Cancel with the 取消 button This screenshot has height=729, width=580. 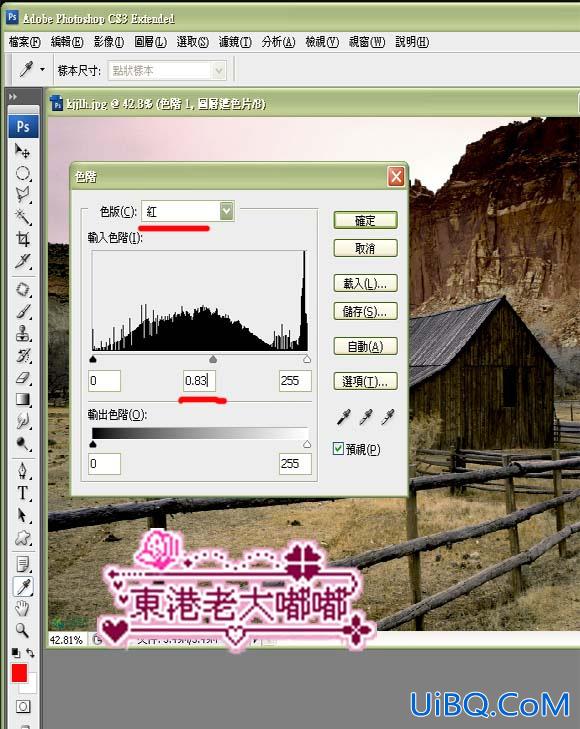pos(365,248)
